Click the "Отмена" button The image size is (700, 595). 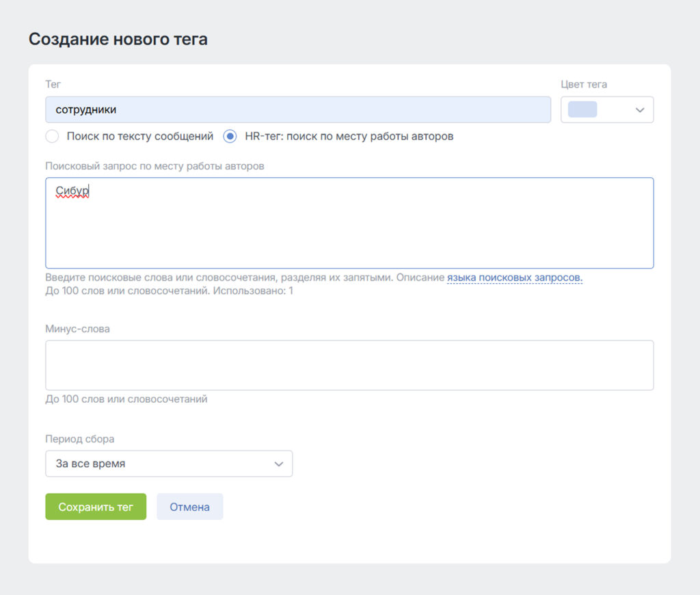(x=189, y=507)
